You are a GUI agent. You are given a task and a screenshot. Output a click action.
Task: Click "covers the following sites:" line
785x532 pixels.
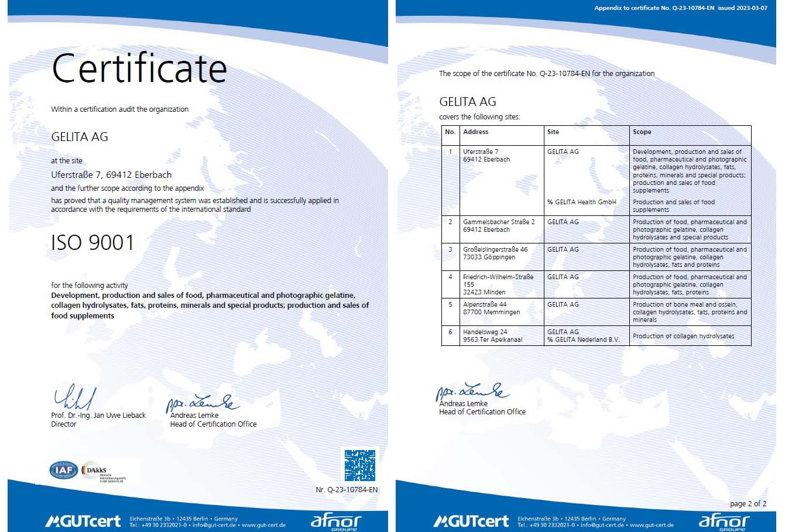coord(479,117)
